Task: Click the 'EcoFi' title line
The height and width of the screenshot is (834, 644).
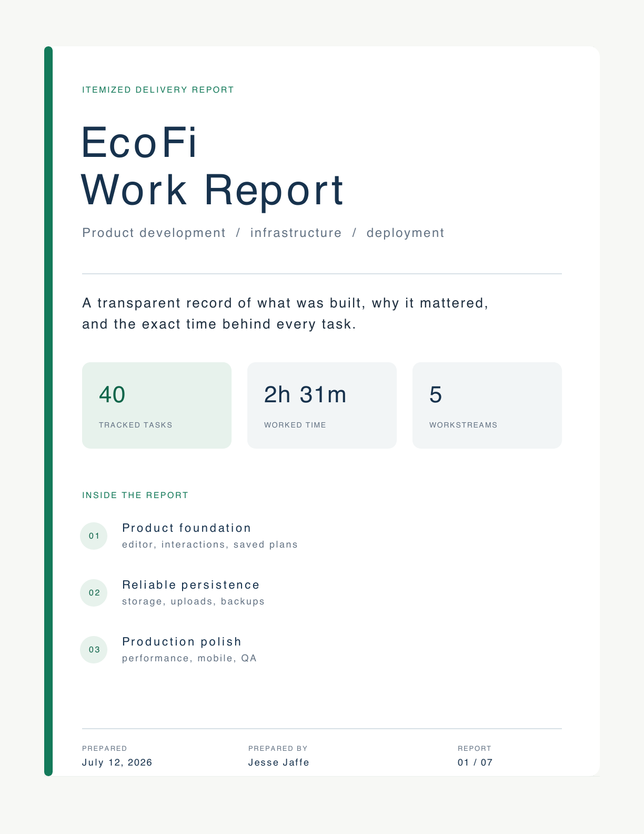Action: (139, 142)
